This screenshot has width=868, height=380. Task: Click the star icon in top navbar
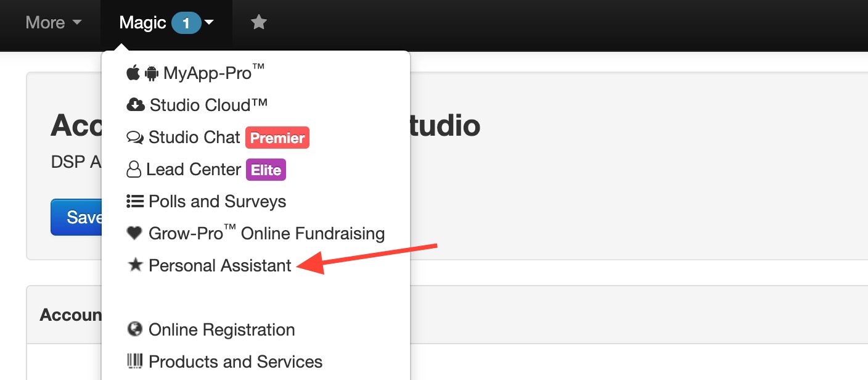(x=259, y=22)
